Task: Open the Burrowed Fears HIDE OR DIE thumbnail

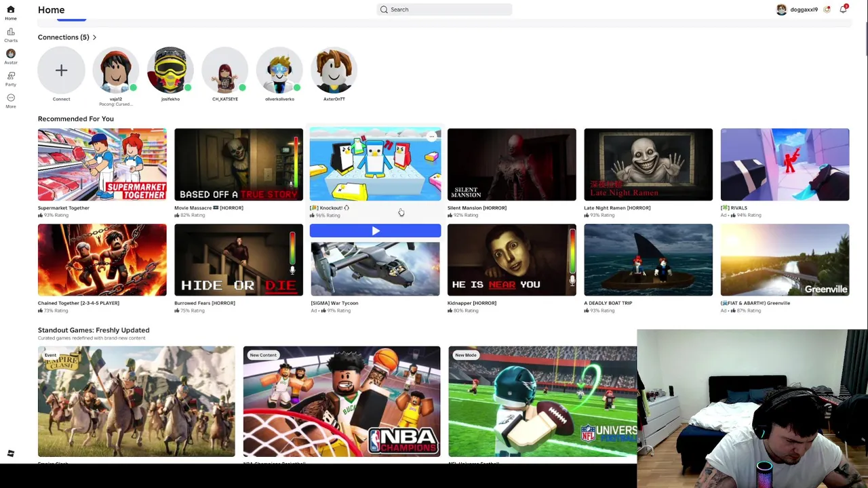Action: coord(239,260)
